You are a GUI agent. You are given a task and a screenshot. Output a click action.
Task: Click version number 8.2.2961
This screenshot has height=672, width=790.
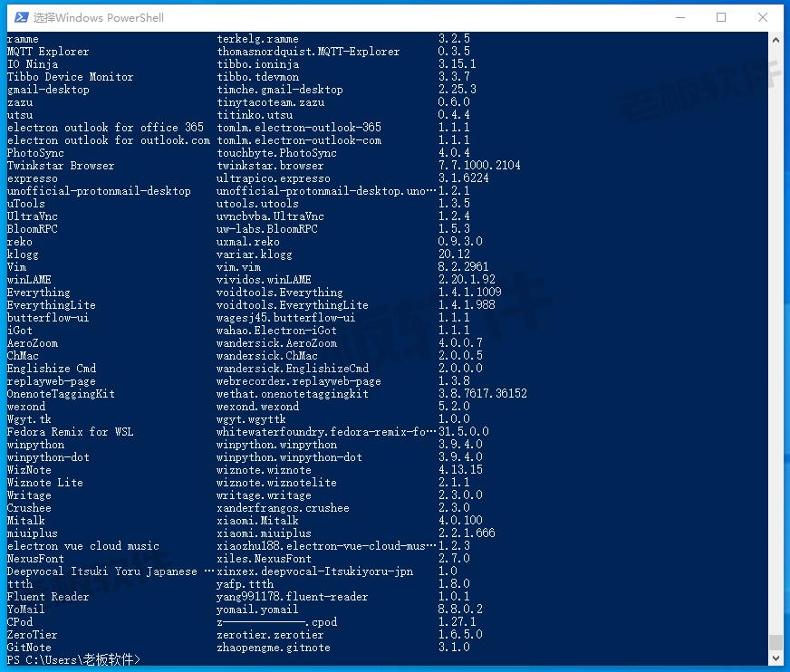(463, 267)
